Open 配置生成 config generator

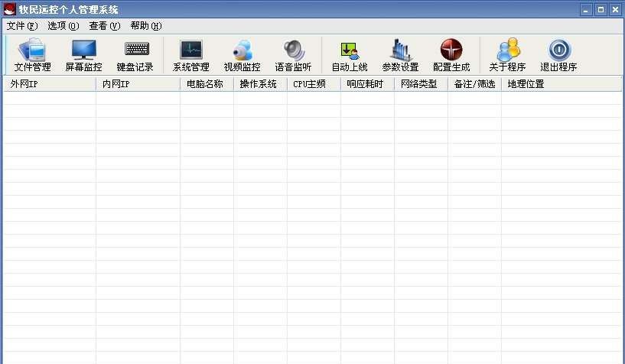coord(451,55)
